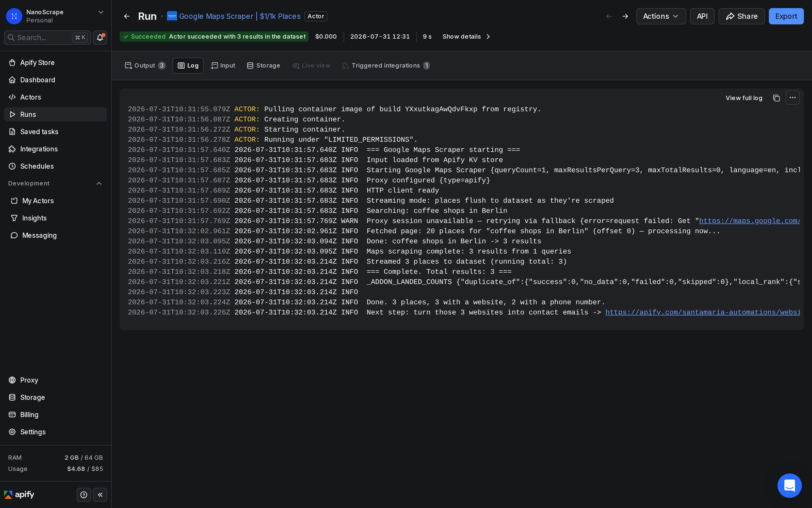The width and height of the screenshot is (812, 508).
Task: Expand Show details
Action: [466, 37]
